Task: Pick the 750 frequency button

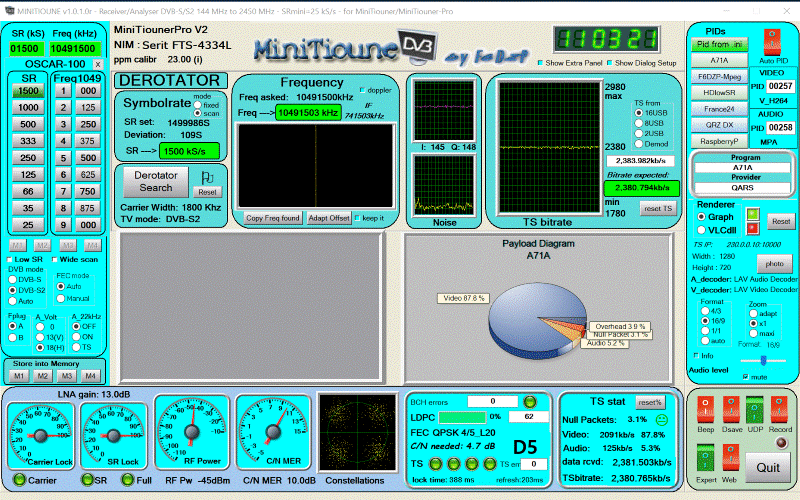Action: tap(88, 191)
